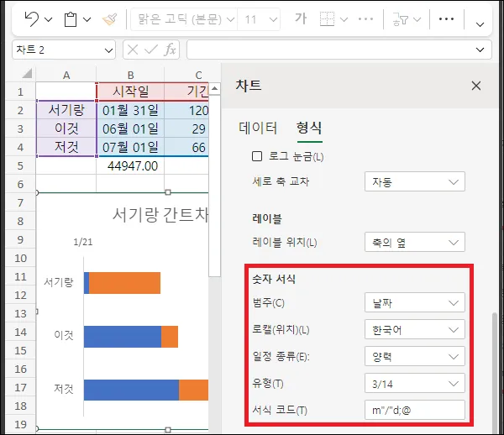Open the 유형 dropdown showing 3/14

click(x=415, y=383)
